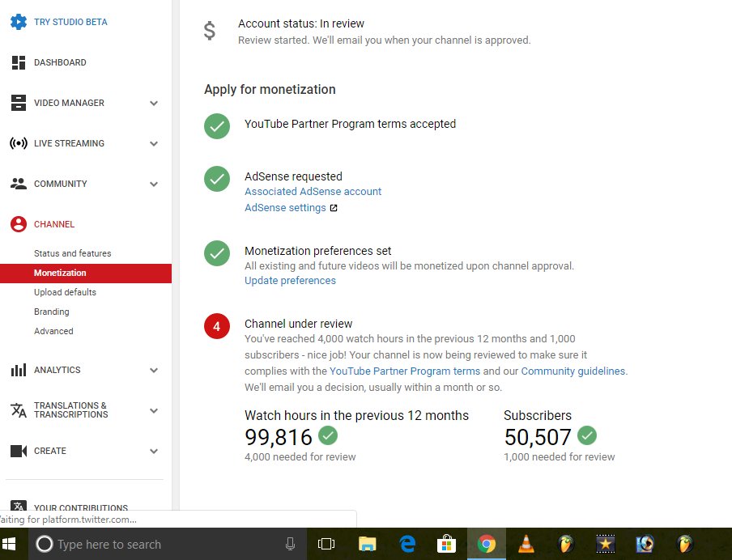
Task: Expand the Video Manager section
Action: click(x=154, y=103)
